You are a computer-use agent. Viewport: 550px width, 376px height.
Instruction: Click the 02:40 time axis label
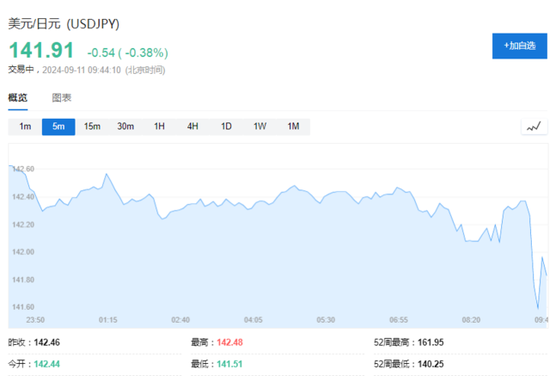click(181, 320)
